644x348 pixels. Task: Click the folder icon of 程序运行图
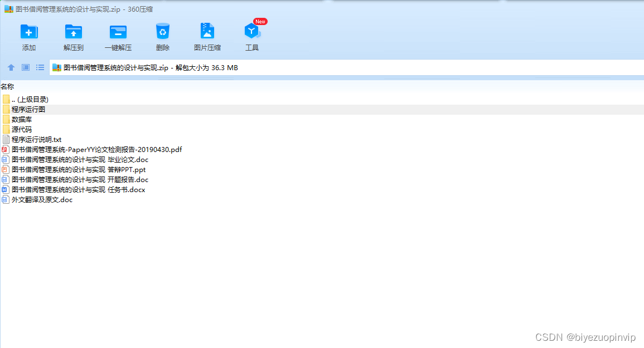[x=6, y=109]
